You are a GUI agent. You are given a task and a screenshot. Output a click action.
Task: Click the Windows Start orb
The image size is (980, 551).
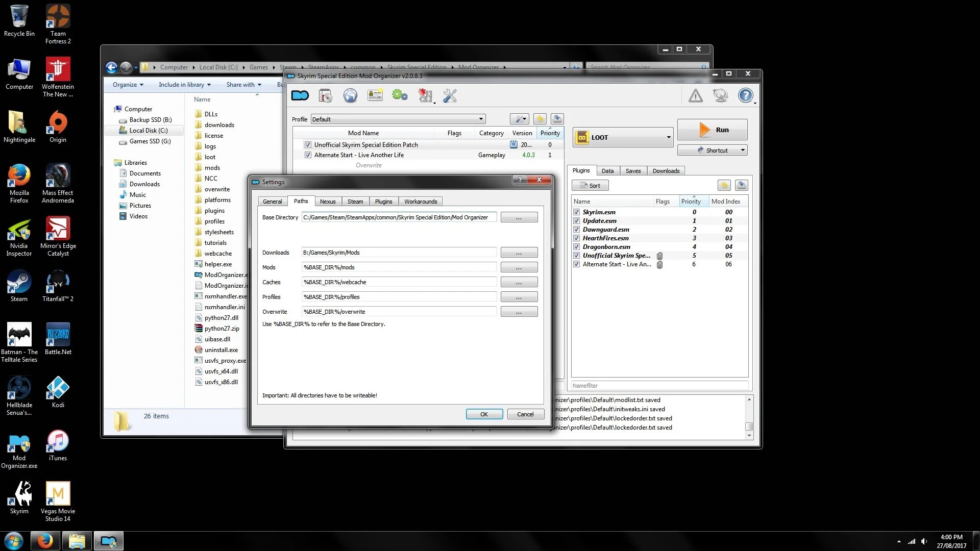(x=14, y=541)
